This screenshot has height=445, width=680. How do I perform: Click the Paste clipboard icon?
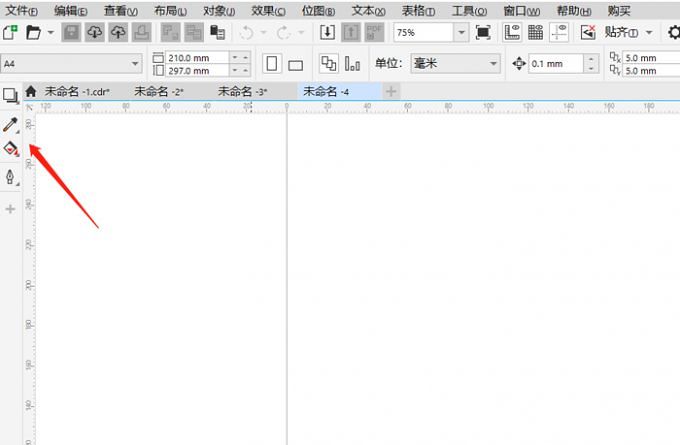point(217,33)
